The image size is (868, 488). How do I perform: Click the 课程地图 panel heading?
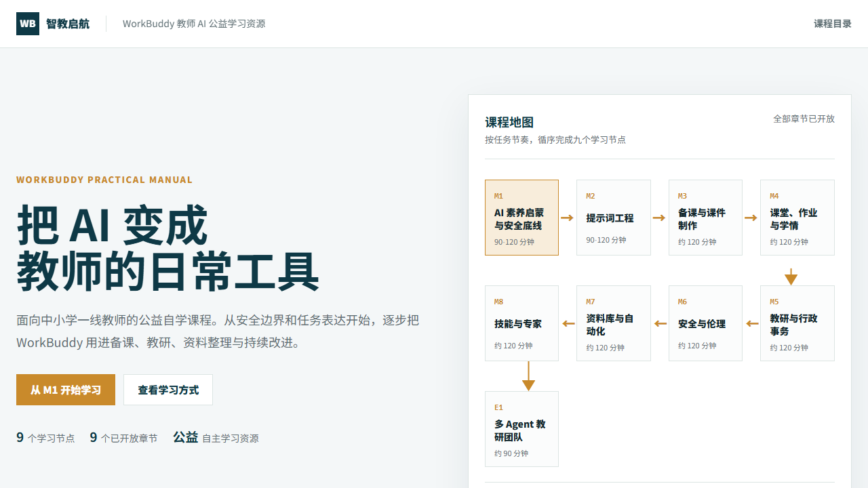pyautogui.click(x=509, y=123)
